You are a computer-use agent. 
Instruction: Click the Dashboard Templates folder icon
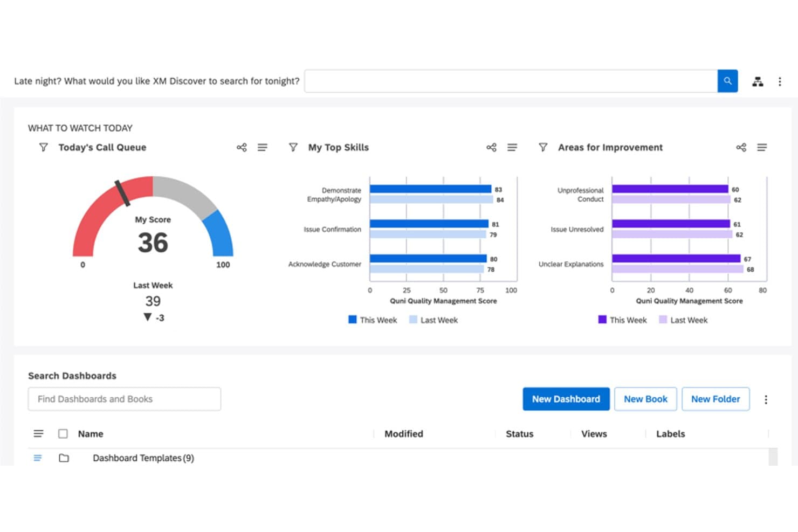point(64,458)
